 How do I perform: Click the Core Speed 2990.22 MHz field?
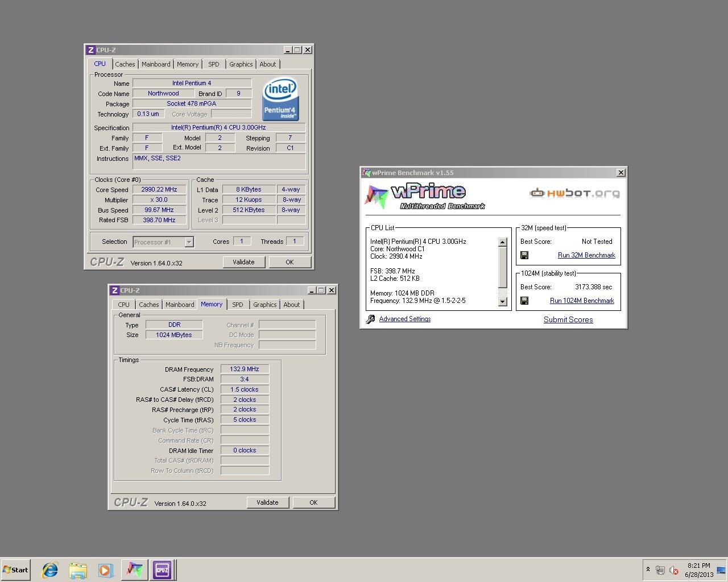[x=159, y=190]
